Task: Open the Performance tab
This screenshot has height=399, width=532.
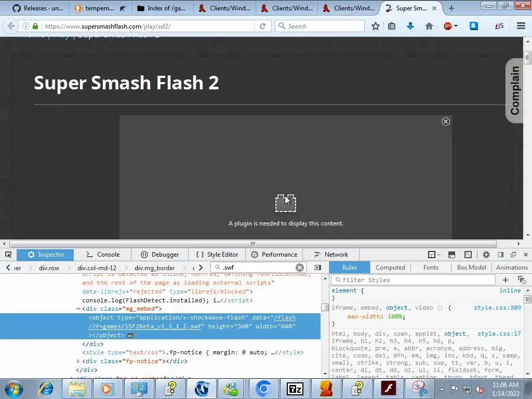Action: point(274,255)
